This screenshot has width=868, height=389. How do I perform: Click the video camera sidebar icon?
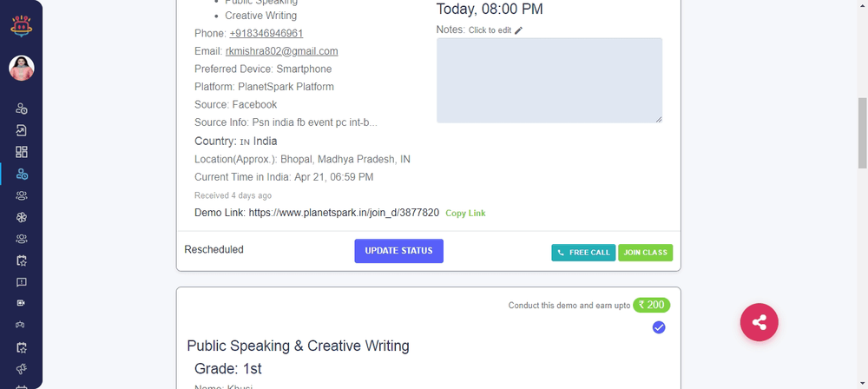coord(22,303)
